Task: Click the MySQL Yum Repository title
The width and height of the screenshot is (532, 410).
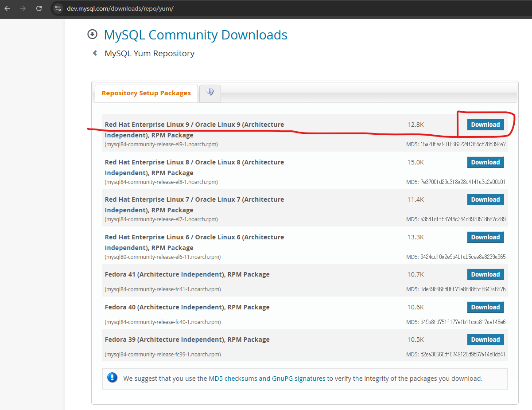Action: pos(149,53)
